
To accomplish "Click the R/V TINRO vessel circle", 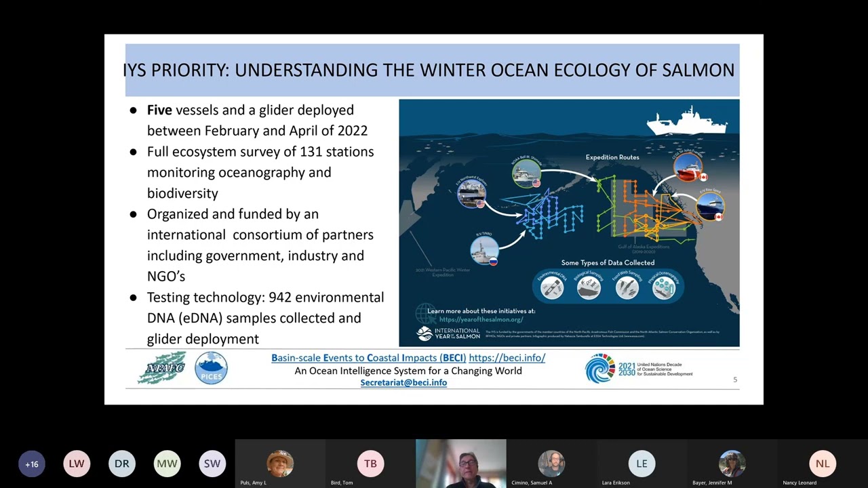I will pyautogui.click(x=485, y=250).
